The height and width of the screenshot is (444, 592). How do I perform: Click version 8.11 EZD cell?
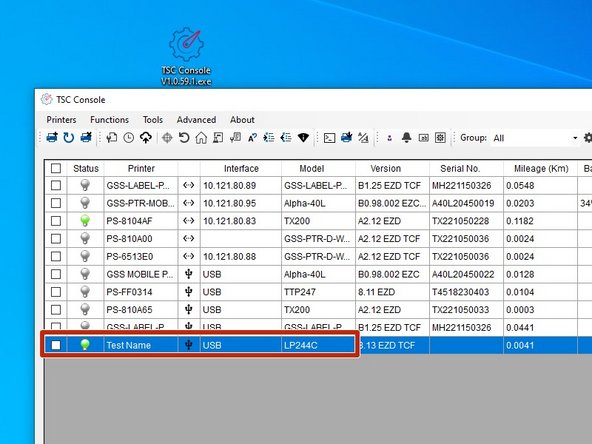coord(392,292)
